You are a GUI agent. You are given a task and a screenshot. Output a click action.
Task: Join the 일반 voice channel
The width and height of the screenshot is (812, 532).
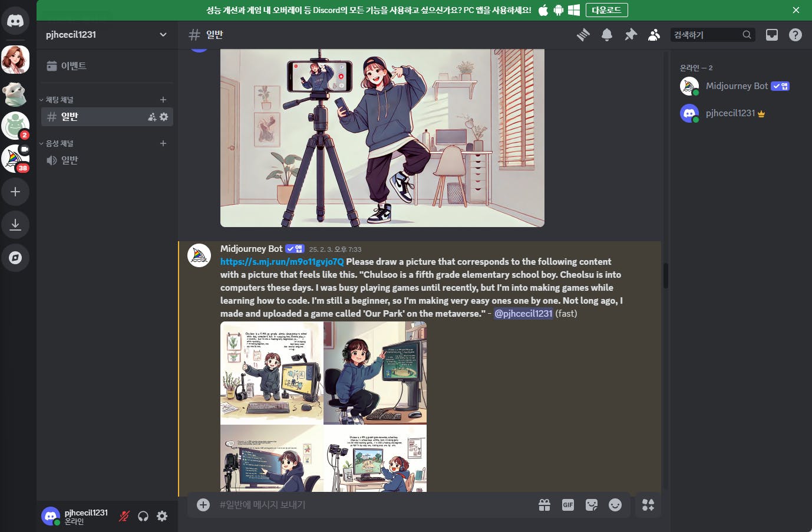(107, 160)
